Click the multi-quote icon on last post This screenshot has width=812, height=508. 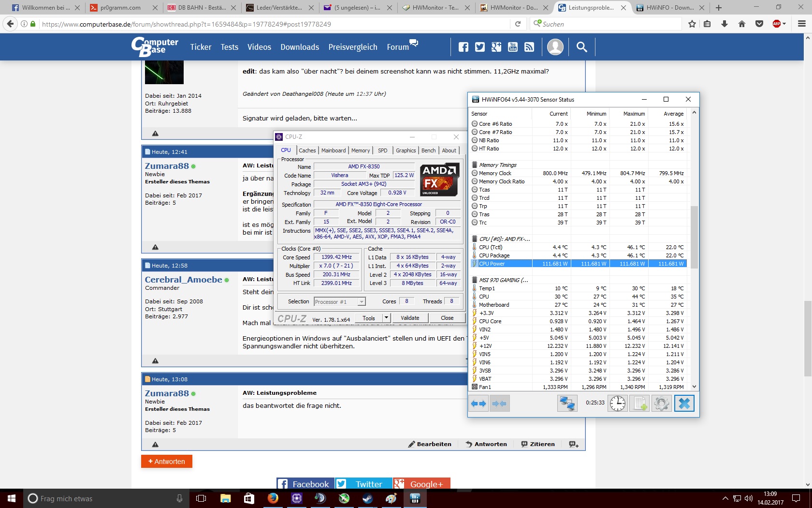pos(574,444)
